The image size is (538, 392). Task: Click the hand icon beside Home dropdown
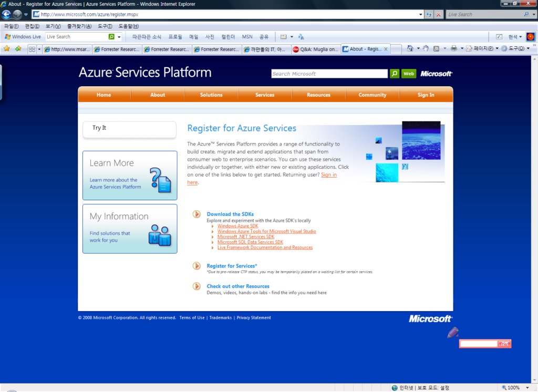coord(426,49)
